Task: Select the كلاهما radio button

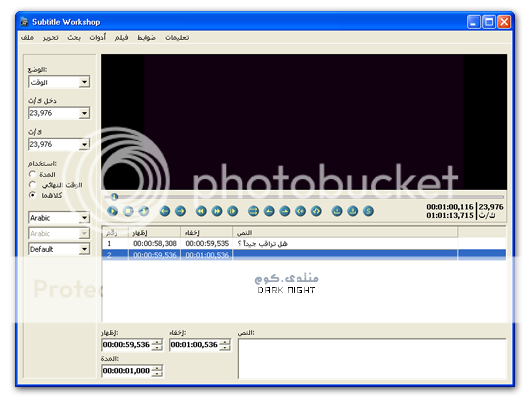Action: pyautogui.click(x=32, y=195)
